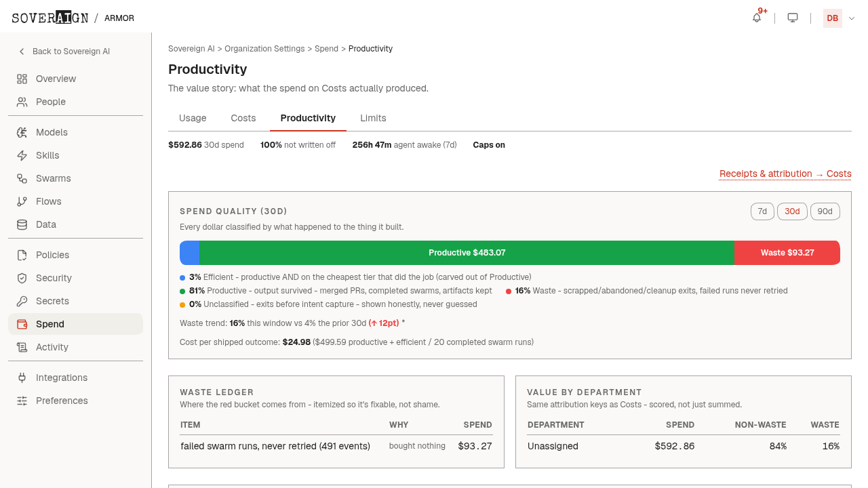Click the Skills lightning icon
Viewport: 868px width, 488px height.
click(22, 155)
